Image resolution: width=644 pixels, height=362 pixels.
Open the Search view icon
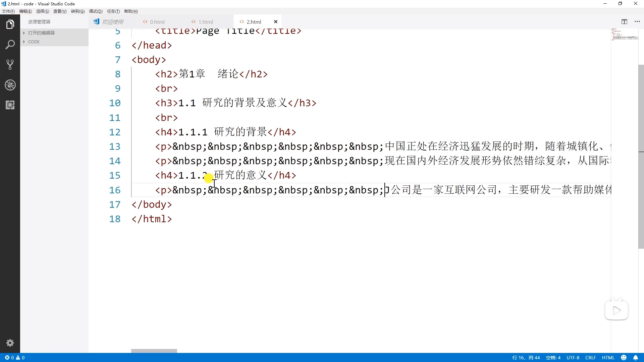click(10, 45)
